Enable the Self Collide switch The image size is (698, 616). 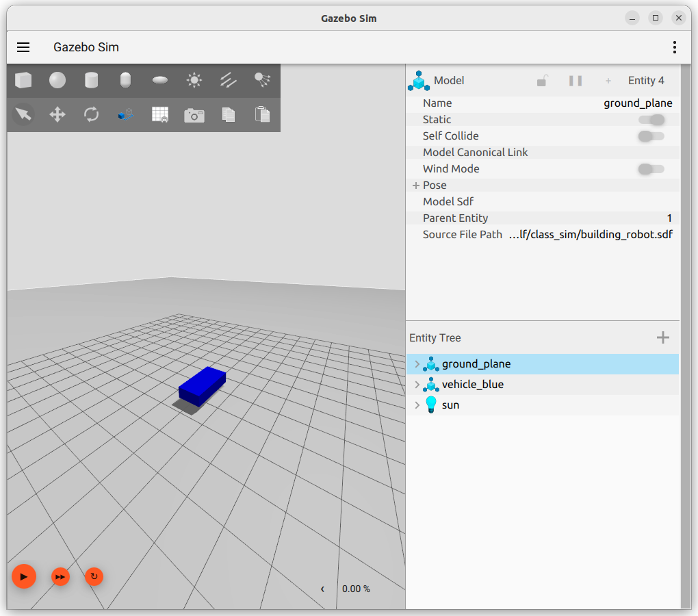(651, 136)
